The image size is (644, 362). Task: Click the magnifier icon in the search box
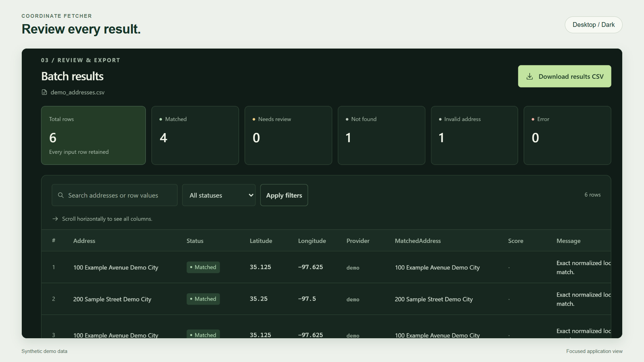click(x=61, y=195)
